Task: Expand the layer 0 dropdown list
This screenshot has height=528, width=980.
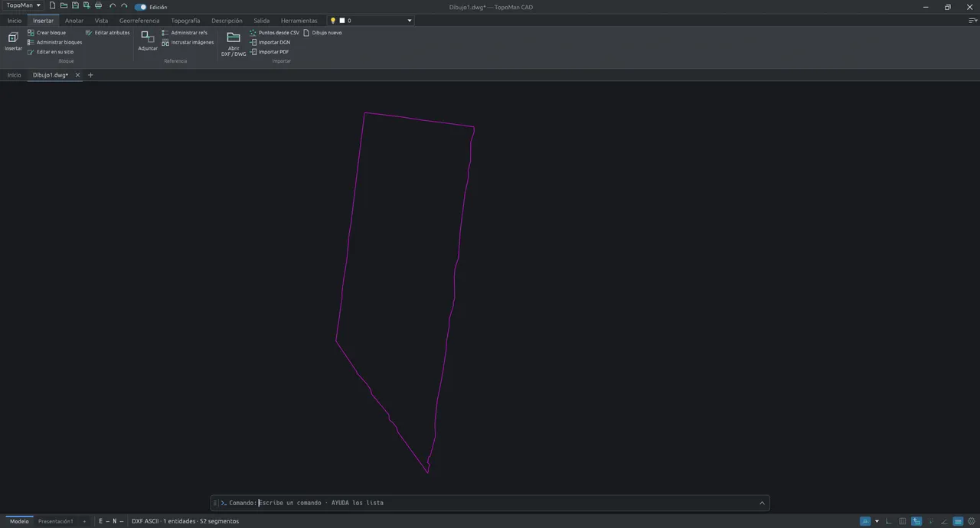Action: [410, 21]
